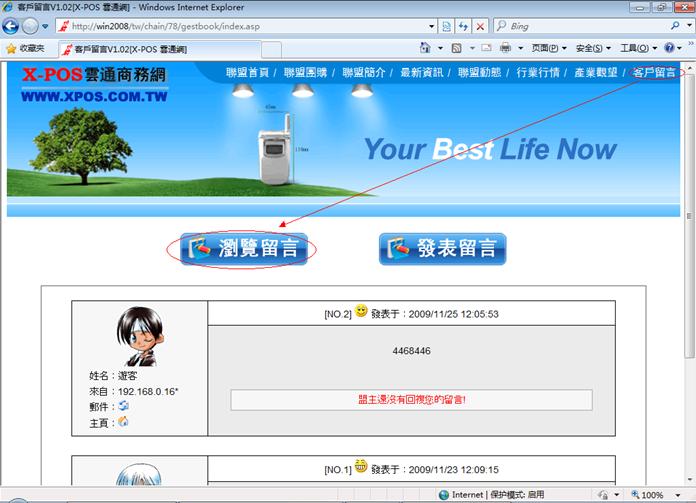Click the Print icon in command bar
This screenshot has width=696, height=503.
506,48
